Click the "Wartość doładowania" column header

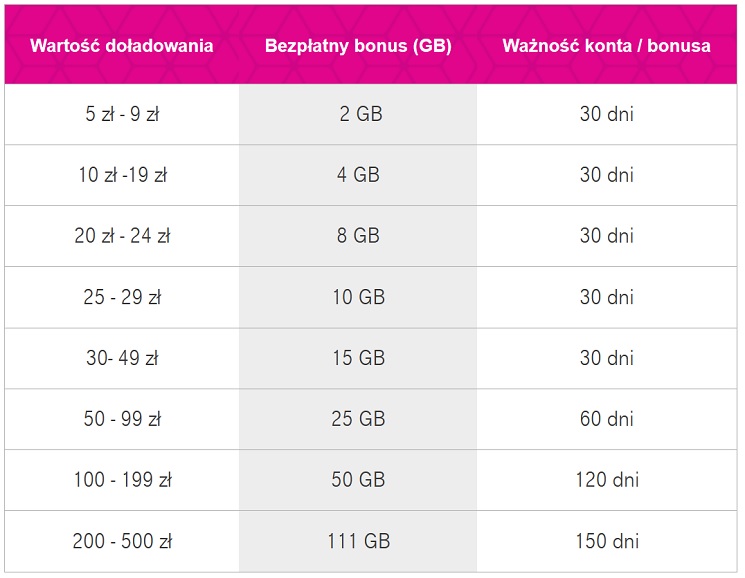(122, 47)
